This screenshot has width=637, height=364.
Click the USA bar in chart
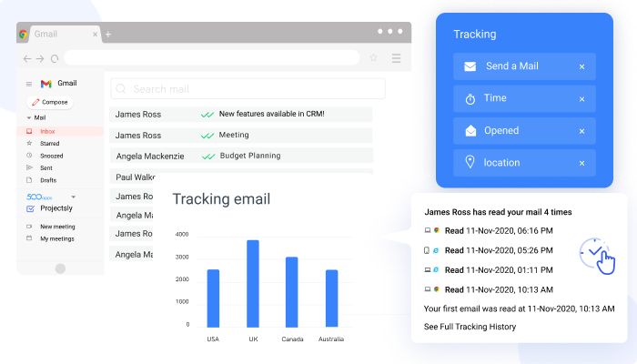pos(213,298)
